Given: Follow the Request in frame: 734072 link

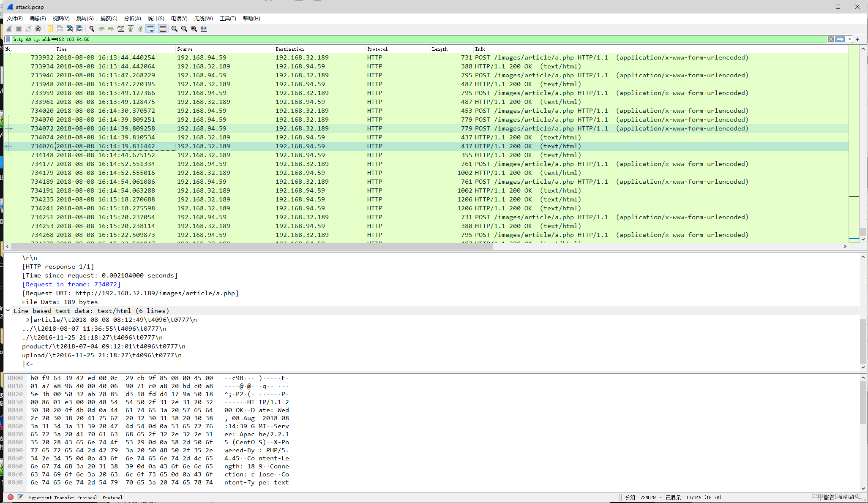Looking at the screenshot, I should coord(71,284).
